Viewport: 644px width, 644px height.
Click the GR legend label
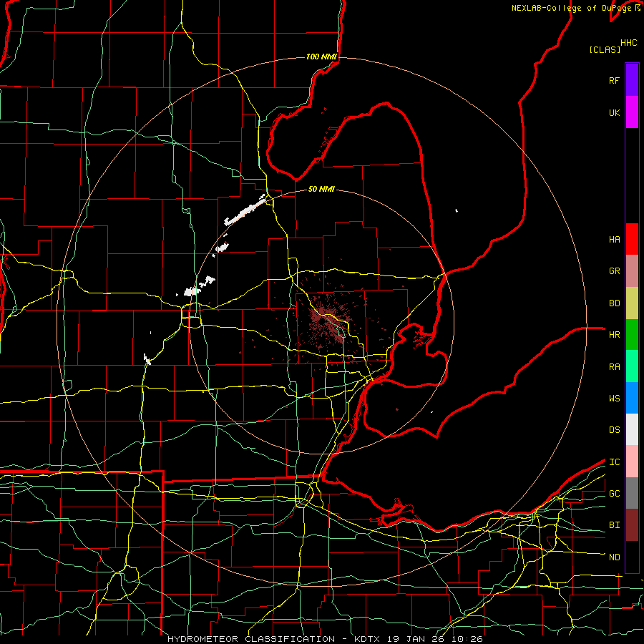click(x=614, y=271)
